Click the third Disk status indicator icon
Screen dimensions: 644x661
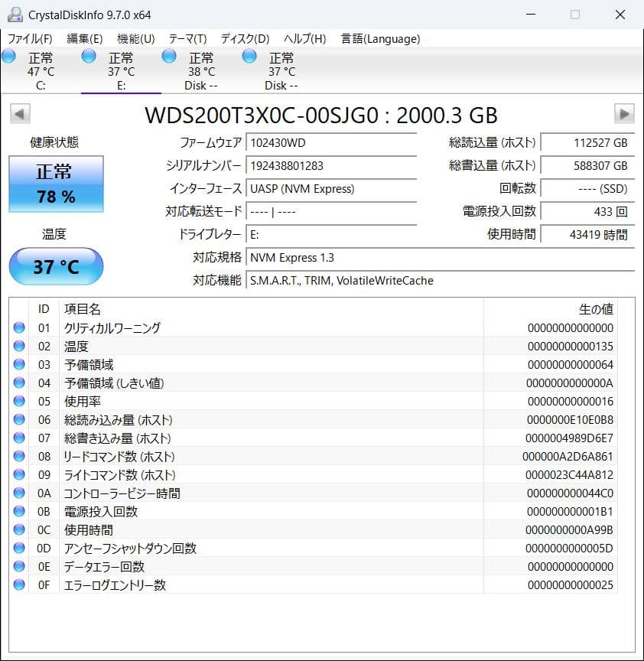[x=169, y=55]
